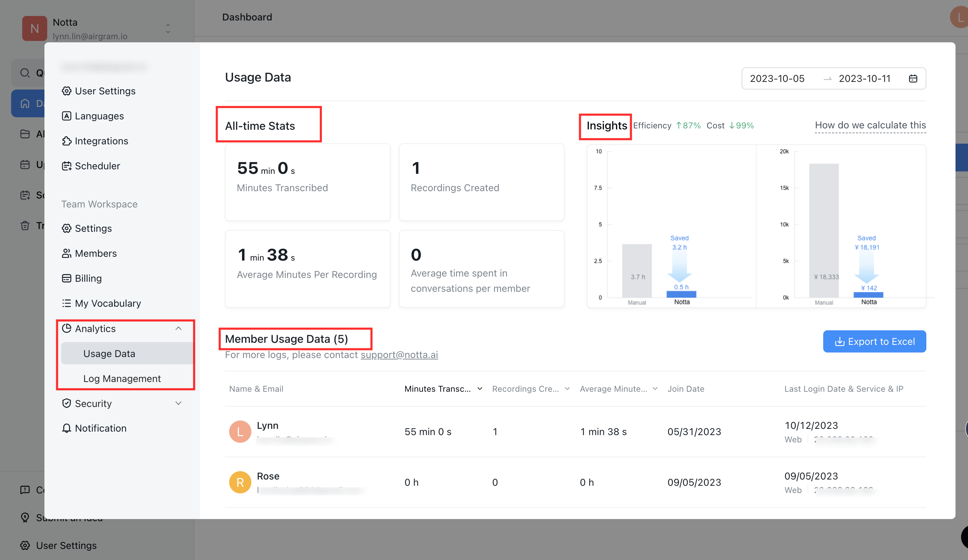The height and width of the screenshot is (560, 968).
Task: Click the Members sidebar icon
Action: point(67,253)
